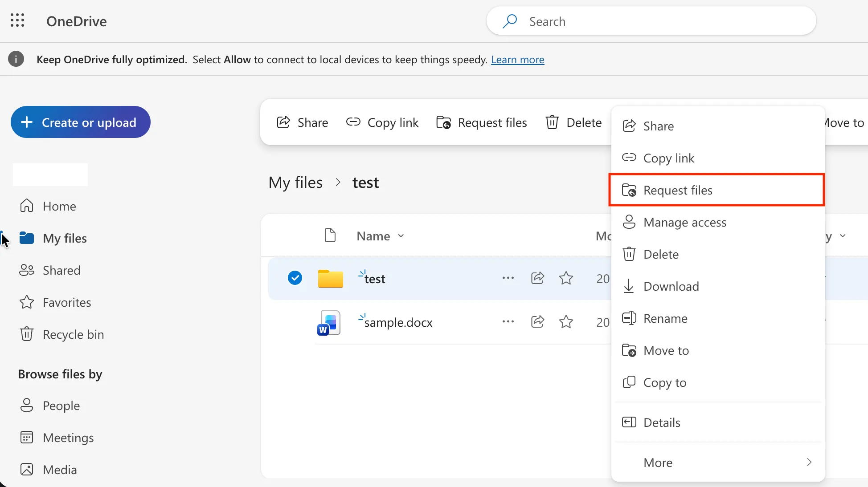
Task: Click the Browse files by heading
Action: pyautogui.click(x=60, y=374)
